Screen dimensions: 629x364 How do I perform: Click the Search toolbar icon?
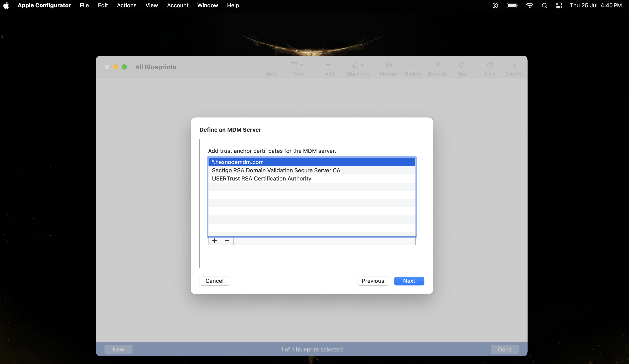pos(513,65)
